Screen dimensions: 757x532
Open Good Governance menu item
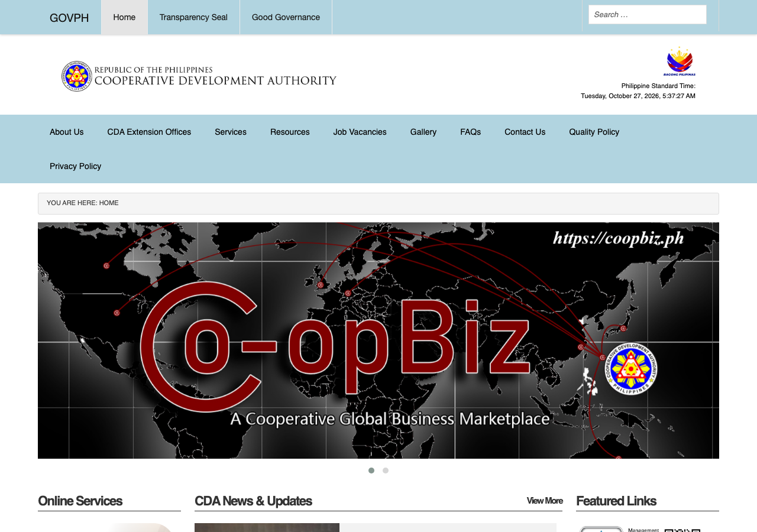pos(286,17)
